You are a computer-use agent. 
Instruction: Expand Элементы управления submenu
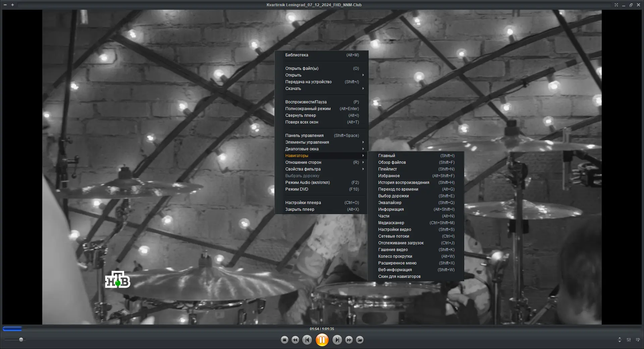click(x=322, y=142)
